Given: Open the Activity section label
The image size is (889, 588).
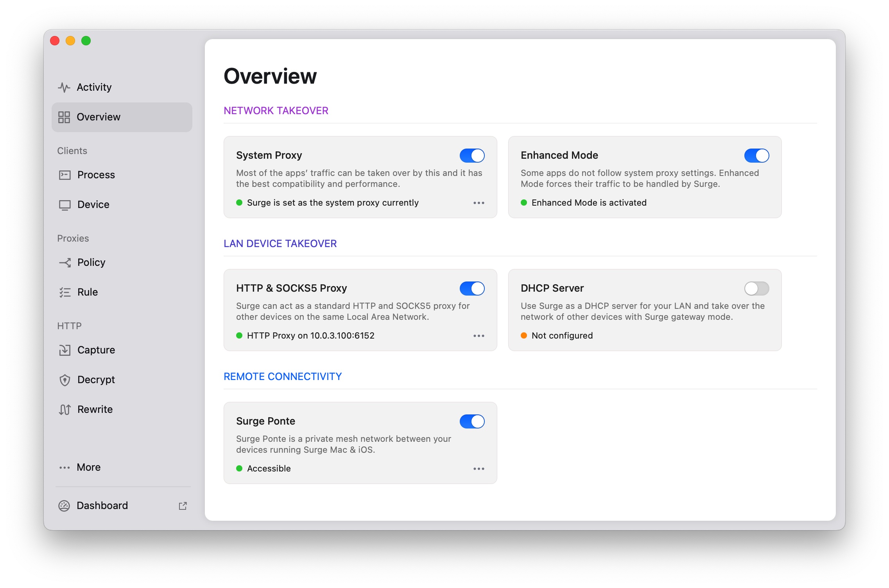Looking at the screenshot, I should click(94, 87).
